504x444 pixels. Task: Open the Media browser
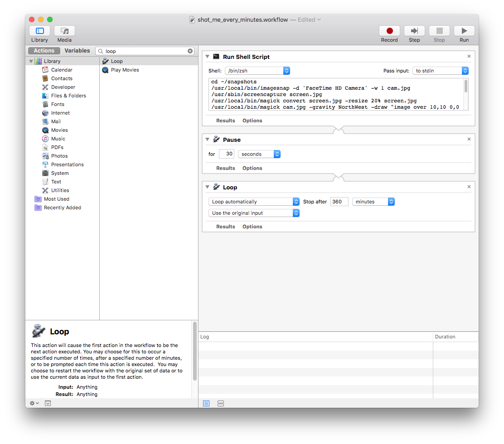point(64,31)
